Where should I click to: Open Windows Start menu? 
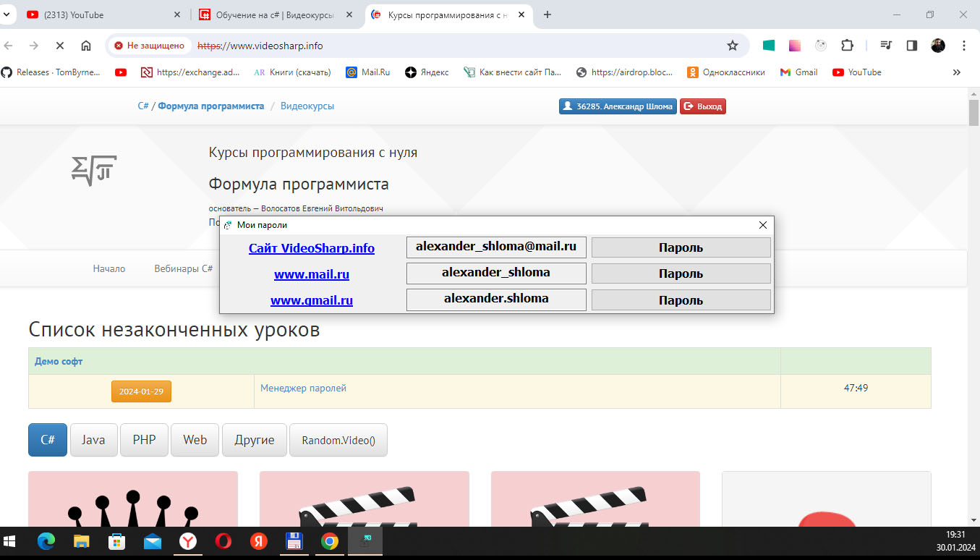pyautogui.click(x=11, y=541)
